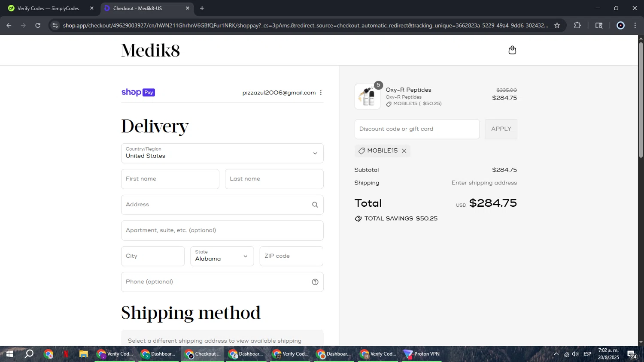The height and width of the screenshot is (362, 644).
Task: Click the Discount code or gift card field
Action: point(417,129)
